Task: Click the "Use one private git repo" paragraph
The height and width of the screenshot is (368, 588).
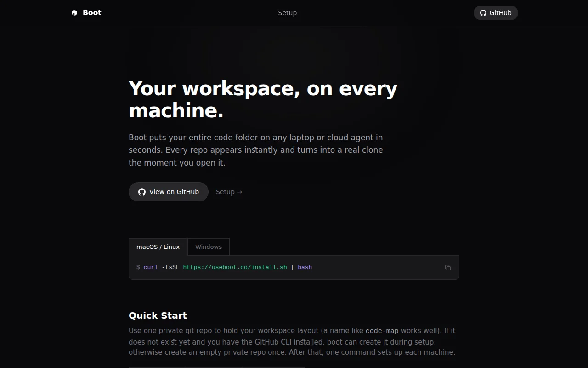Action: 292,341
